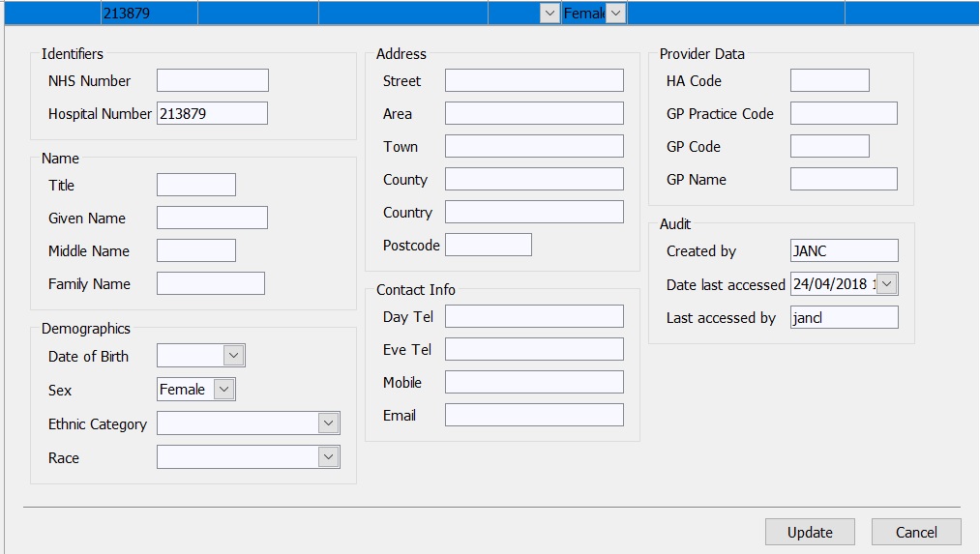Image resolution: width=980 pixels, height=554 pixels.
Task: Expand the Race dropdown list
Action: [x=328, y=457]
